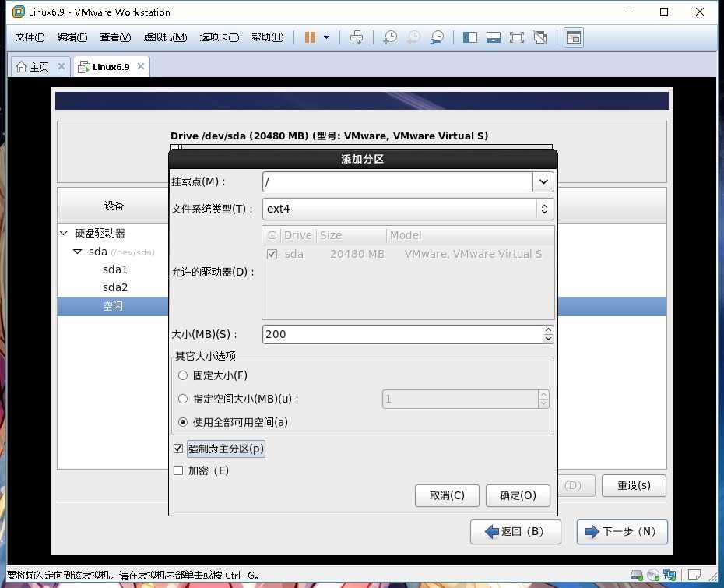The image size is (724, 588).
Task: Open the 虚拟机(M) menu
Action: pos(165,37)
